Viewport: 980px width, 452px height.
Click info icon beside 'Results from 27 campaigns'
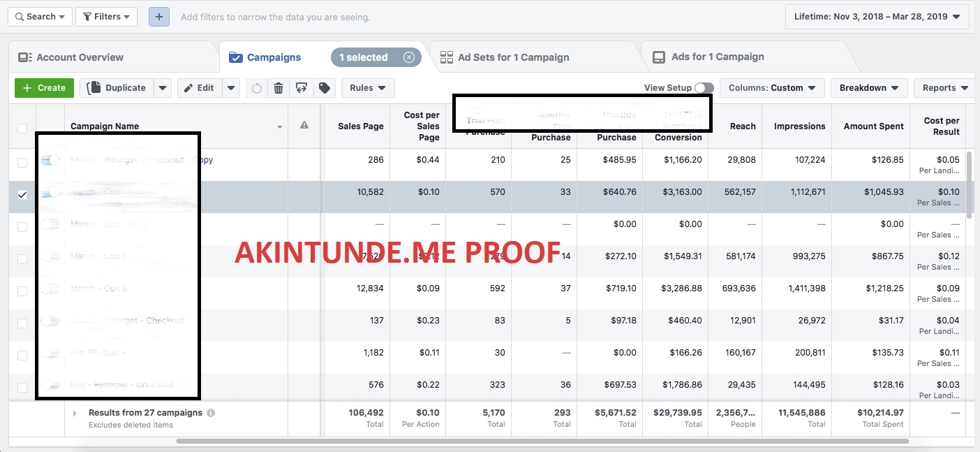coord(211,413)
